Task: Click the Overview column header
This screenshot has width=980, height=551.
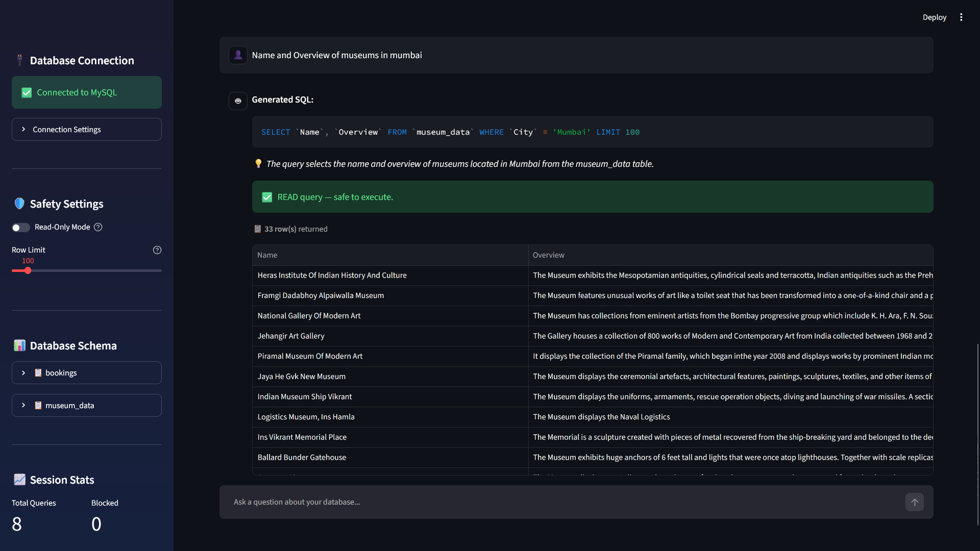Action: 730,255
